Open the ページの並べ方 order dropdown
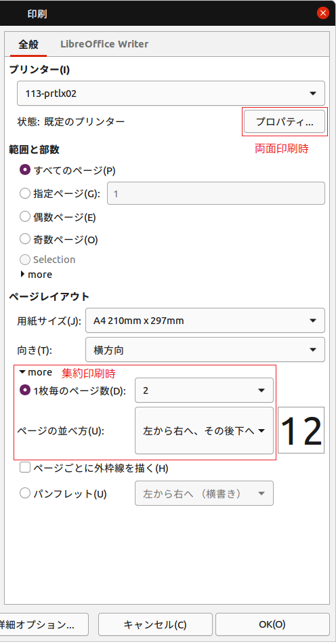This screenshot has height=644, width=336. [x=204, y=430]
